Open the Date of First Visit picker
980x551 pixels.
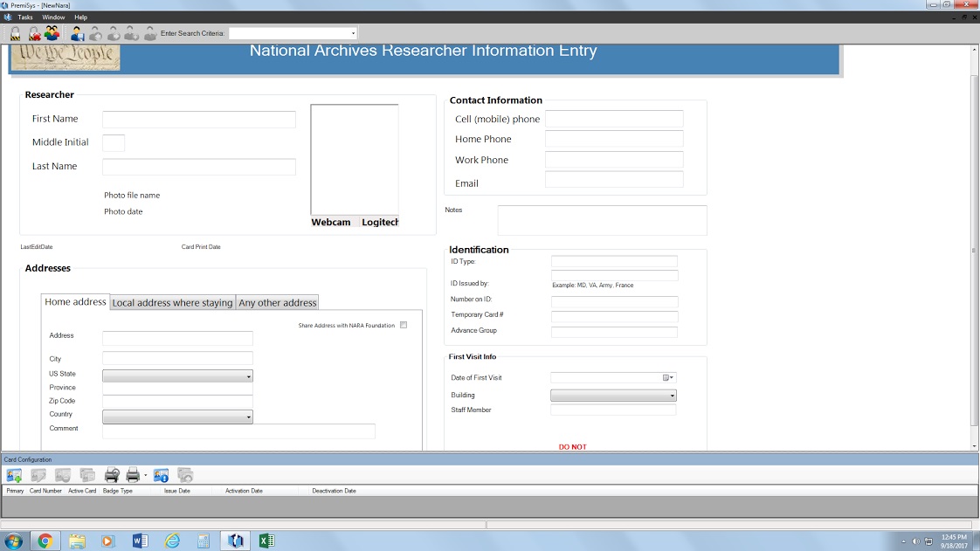point(668,378)
